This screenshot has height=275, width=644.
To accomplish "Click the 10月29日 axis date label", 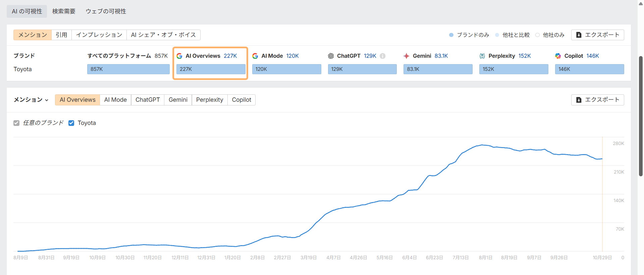I will point(602,258).
